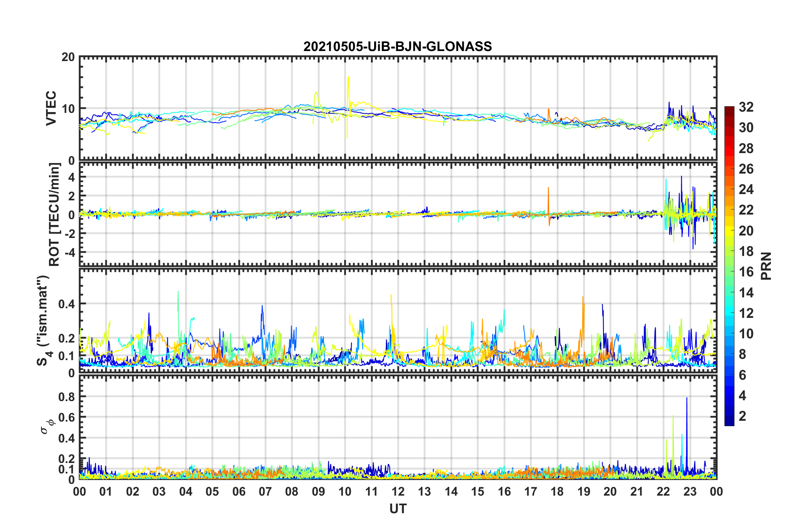Click PRN colorbar tick label 28

(746, 148)
